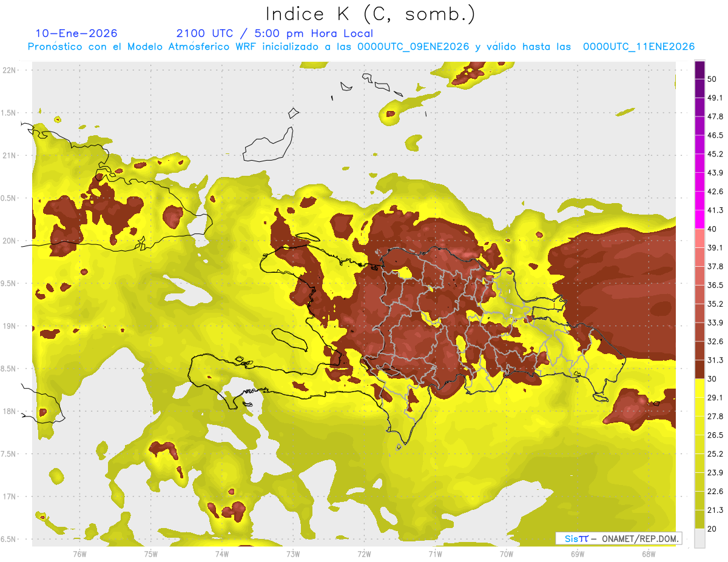Select the "47.8" color scale value
This screenshot has width=728, height=562.
tap(715, 116)
